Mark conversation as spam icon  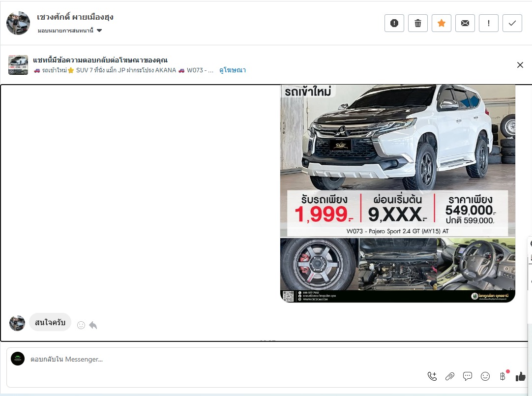tap(394, 23)
